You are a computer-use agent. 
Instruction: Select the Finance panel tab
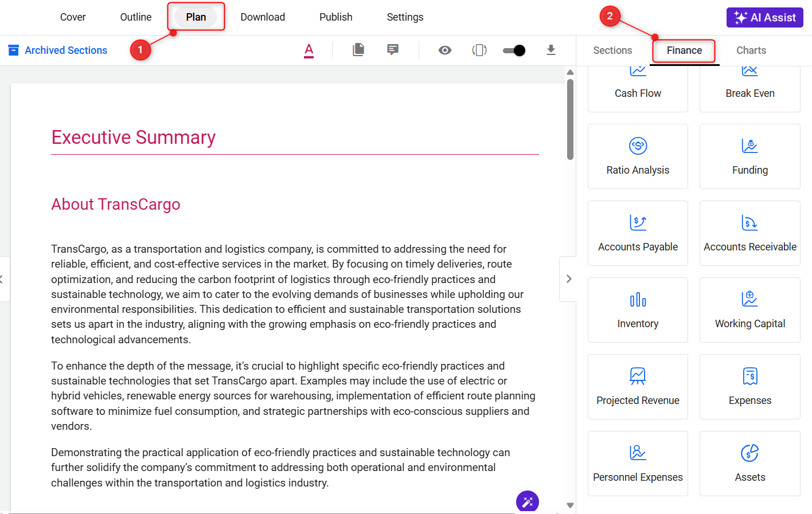684,50
